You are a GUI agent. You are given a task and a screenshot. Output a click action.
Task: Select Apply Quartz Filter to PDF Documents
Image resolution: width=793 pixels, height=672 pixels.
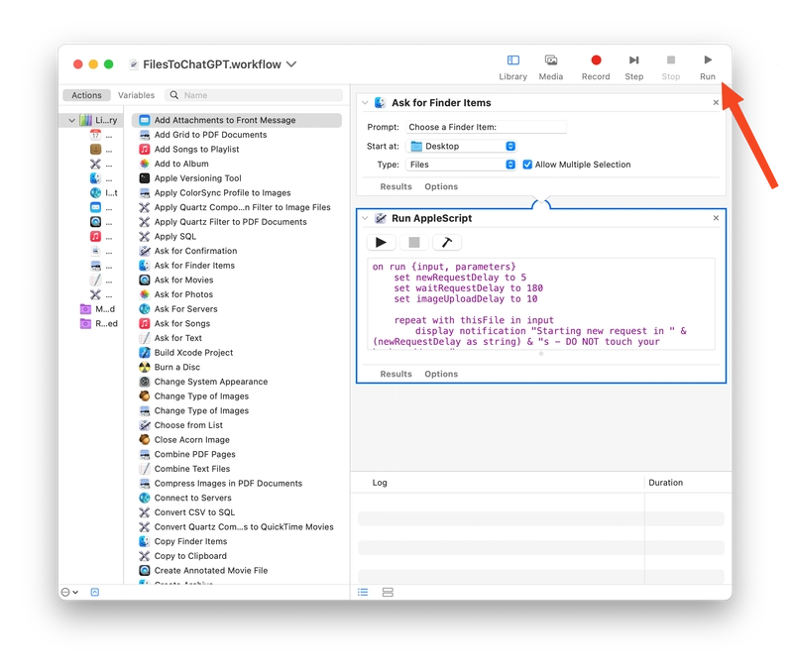(x=230, y=222)
